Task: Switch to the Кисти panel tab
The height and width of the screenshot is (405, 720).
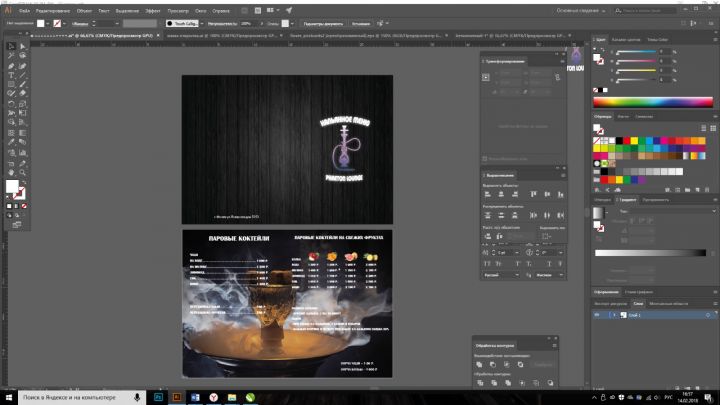Action: (623, 117)
